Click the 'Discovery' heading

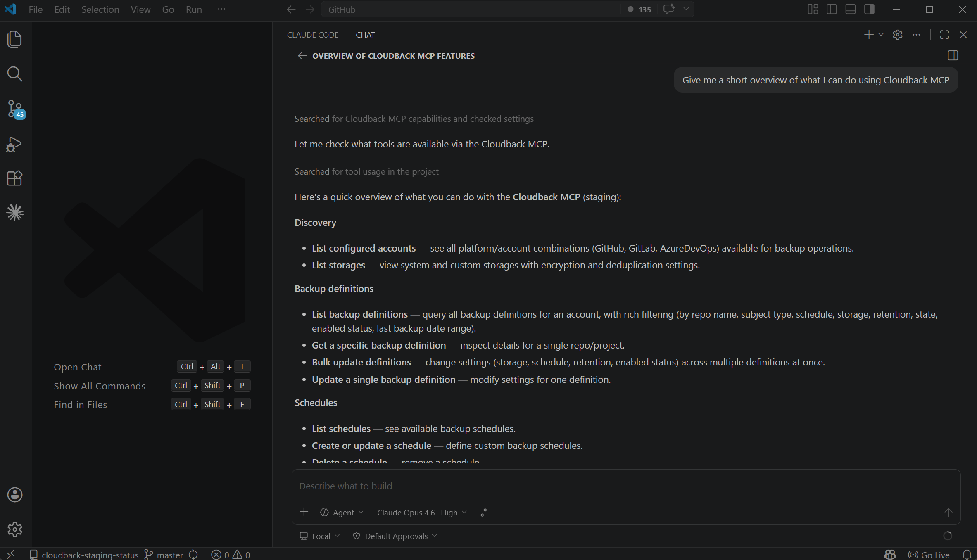coord(315,223)
